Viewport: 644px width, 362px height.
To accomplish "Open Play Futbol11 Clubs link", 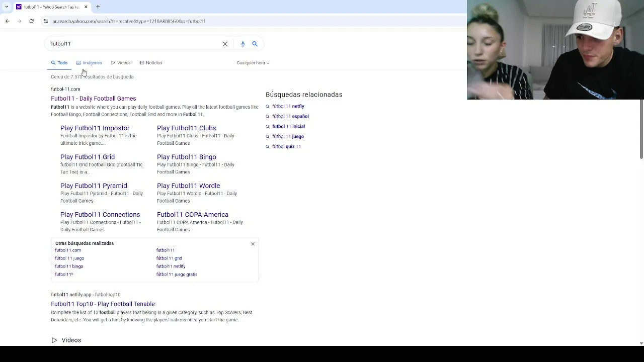I will click(x=186, y=128).
